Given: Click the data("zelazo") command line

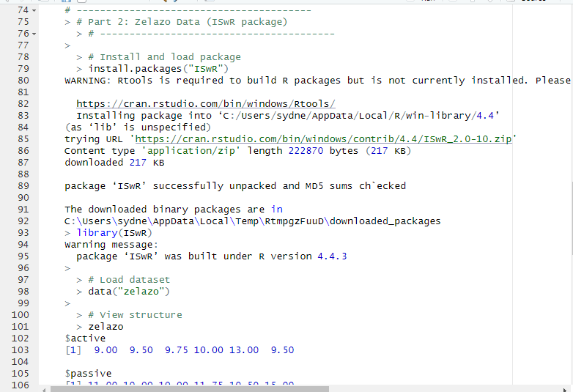Looking at the screenshot, I should pyautogui.click(x=129, y=292).
